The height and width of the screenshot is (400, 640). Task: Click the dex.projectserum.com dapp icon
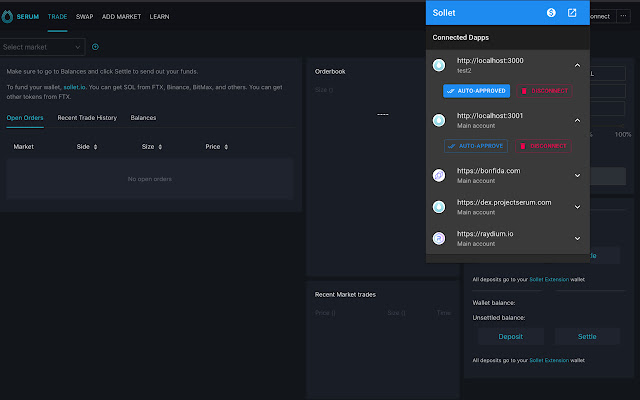click(x=439, y=207)
